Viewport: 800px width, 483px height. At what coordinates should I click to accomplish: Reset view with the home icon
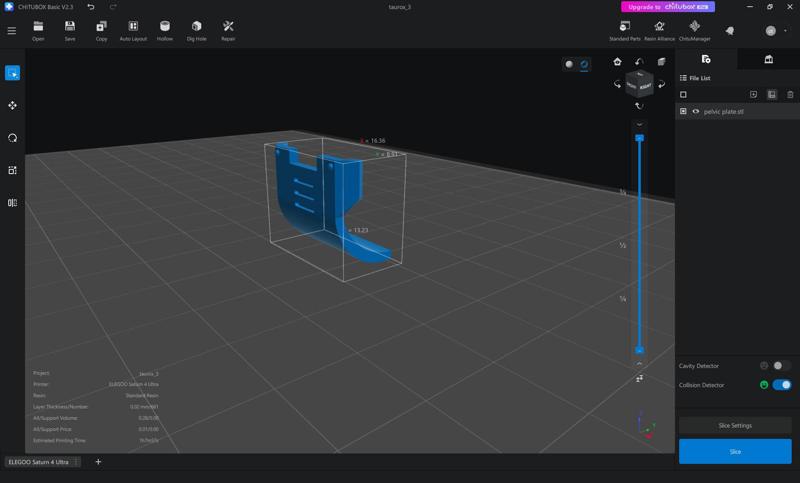click(617, 62)
